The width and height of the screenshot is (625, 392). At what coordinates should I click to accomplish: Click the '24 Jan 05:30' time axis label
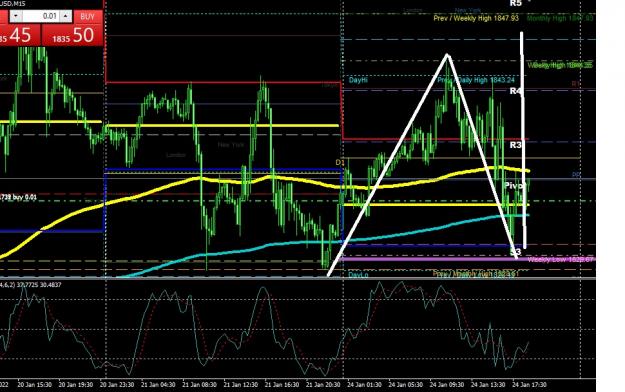[x=405, y=385]
